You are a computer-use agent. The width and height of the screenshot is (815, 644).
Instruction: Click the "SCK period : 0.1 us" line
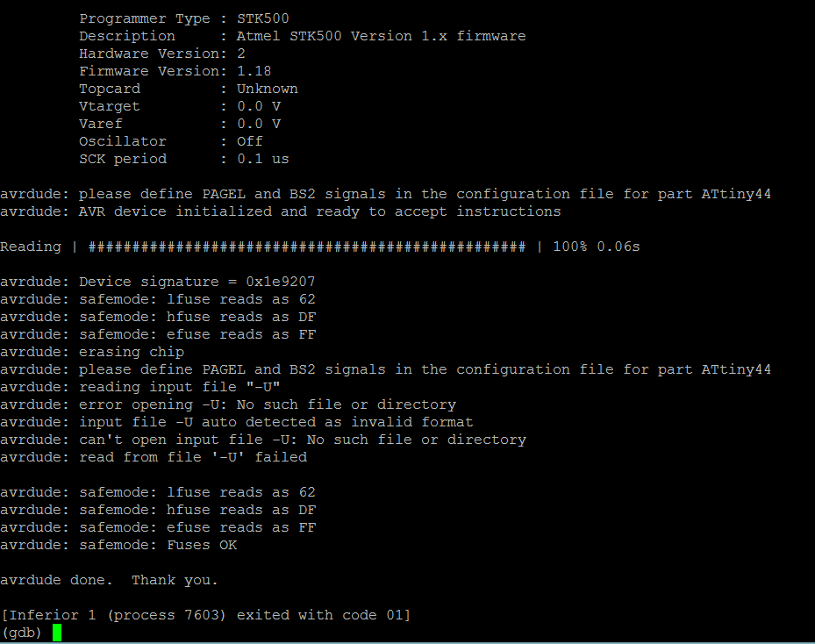point(184,159)
